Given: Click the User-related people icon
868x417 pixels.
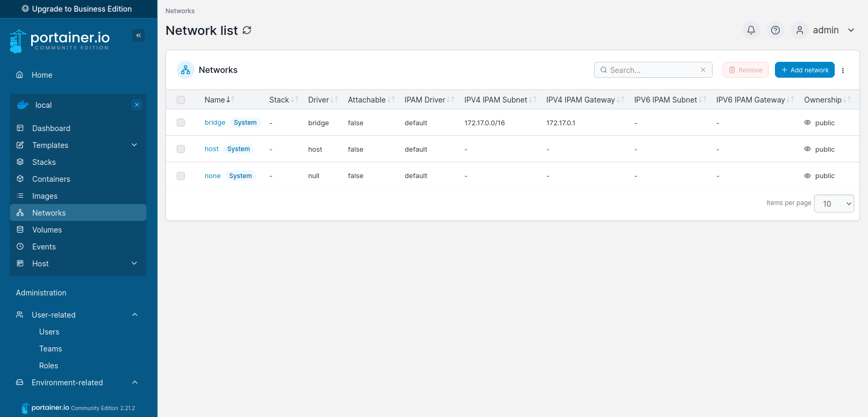Looking at the screenshot, I should 20,314.
